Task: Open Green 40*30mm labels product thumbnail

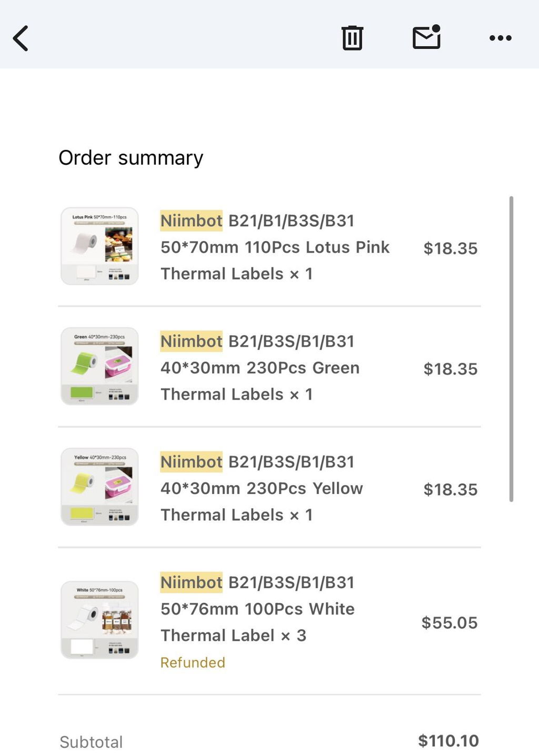Action: [99, 366]
